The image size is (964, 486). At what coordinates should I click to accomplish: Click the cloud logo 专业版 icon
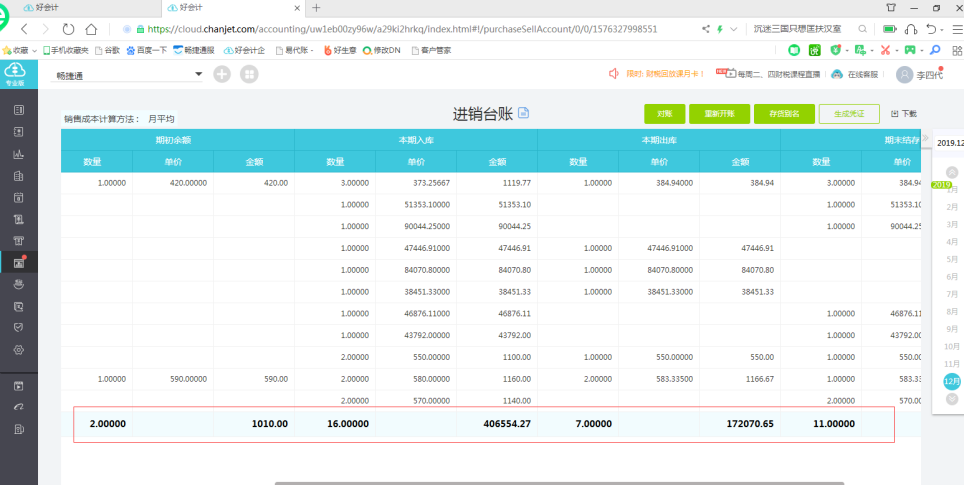tap(15, 72)
